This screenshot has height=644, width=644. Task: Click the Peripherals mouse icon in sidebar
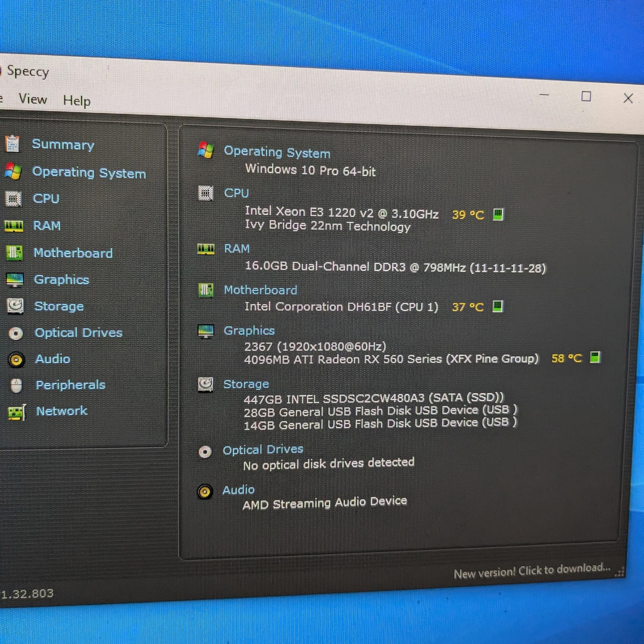(x=16, y=386)
